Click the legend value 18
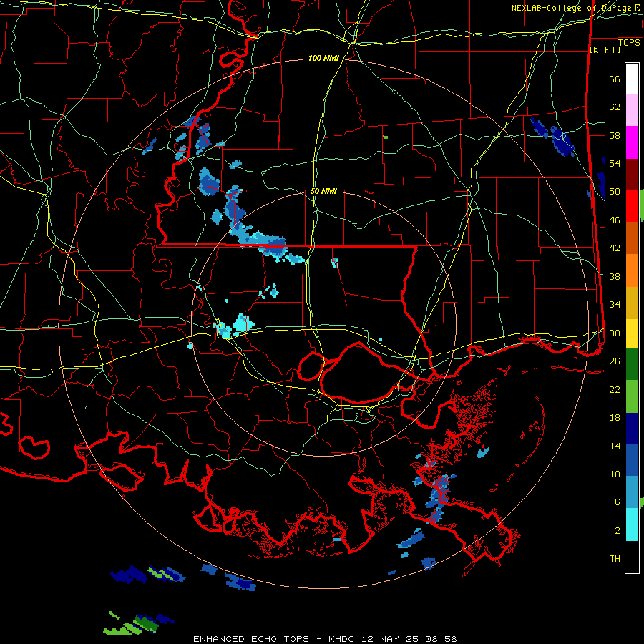The image size is (644, 644). [x=615, y=418]
